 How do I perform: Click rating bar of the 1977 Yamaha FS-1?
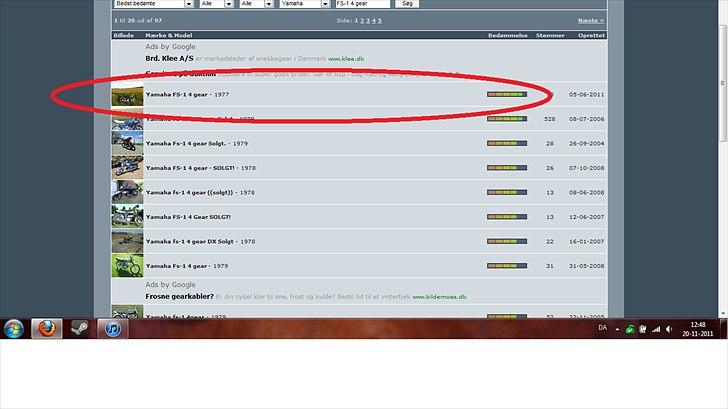click(x=507, y=94)
